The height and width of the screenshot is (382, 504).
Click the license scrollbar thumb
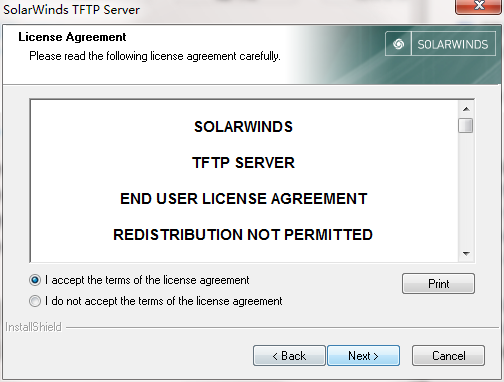[466, 126]
